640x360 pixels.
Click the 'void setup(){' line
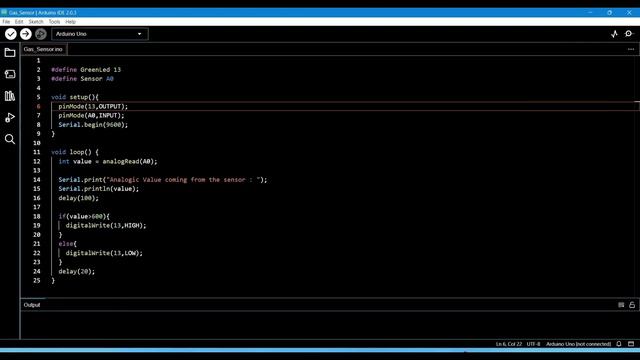(75, 97)
